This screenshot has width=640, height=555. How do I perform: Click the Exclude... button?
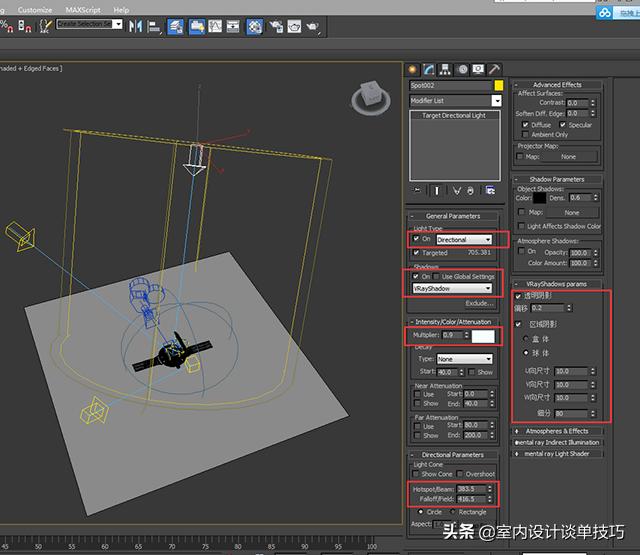click(479, 303)
